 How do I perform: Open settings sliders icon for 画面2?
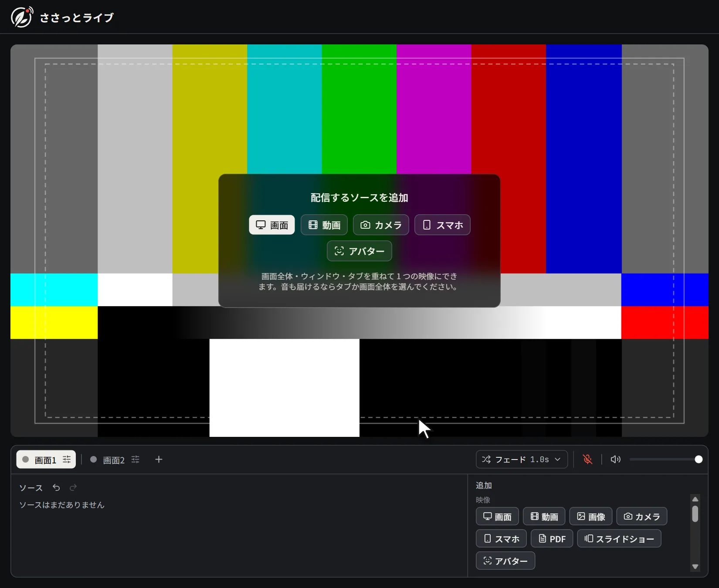pyautogui.click(x=136, y=460)
